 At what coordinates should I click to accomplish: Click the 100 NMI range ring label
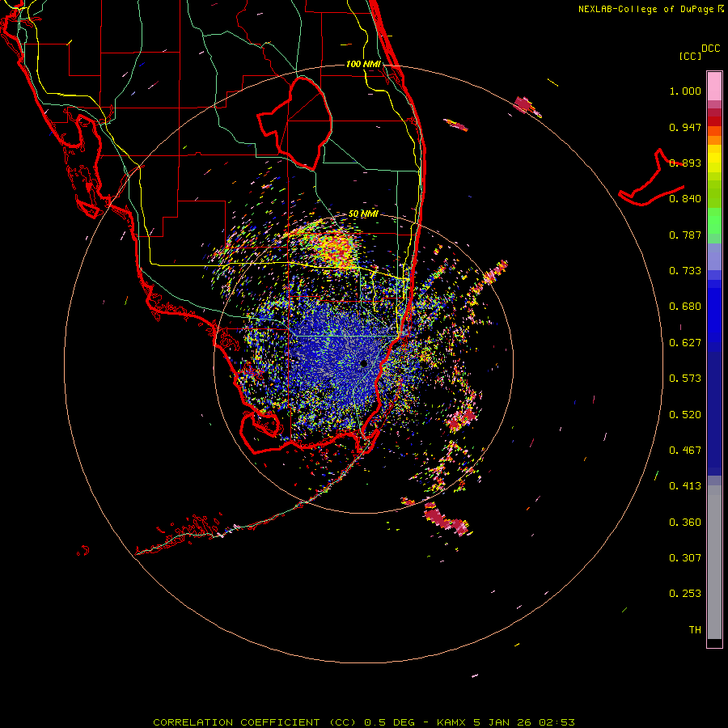click(x=363, y=64)
